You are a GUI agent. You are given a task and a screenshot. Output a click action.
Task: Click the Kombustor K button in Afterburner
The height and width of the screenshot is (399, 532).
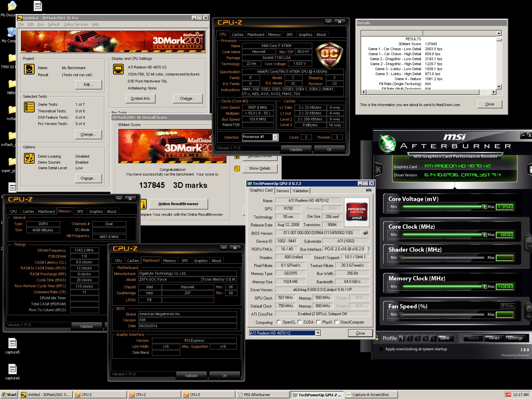[x=378, y=170]
